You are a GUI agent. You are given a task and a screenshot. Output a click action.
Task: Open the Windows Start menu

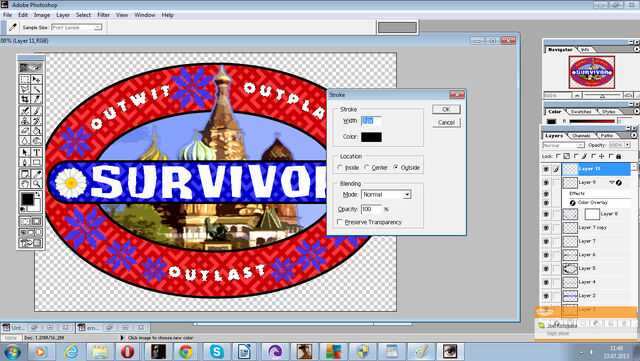[x=12, y=352]
